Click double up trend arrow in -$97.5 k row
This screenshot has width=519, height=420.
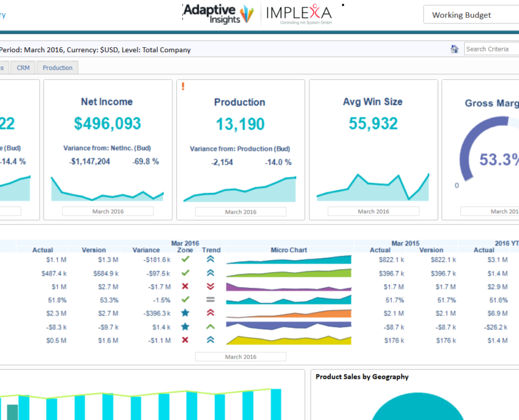point(211,273)
